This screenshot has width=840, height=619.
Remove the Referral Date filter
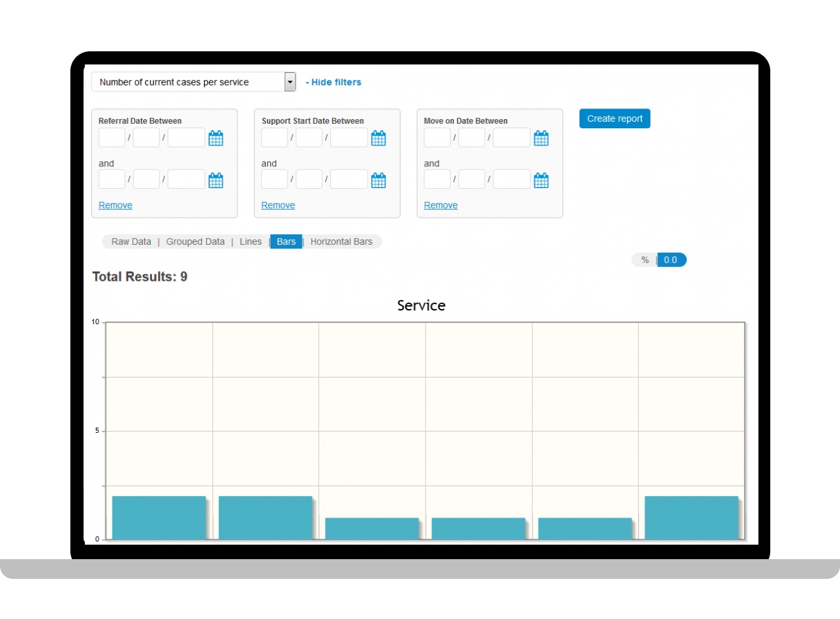(115, 205)
